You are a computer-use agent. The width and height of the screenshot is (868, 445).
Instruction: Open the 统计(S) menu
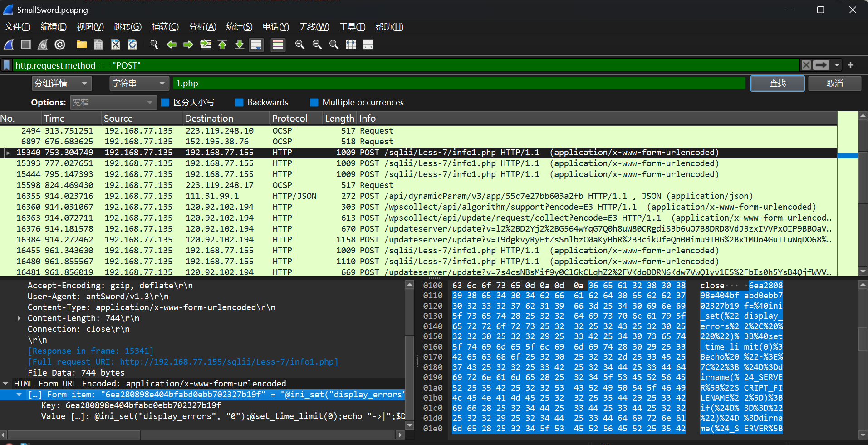pos(239,27)
